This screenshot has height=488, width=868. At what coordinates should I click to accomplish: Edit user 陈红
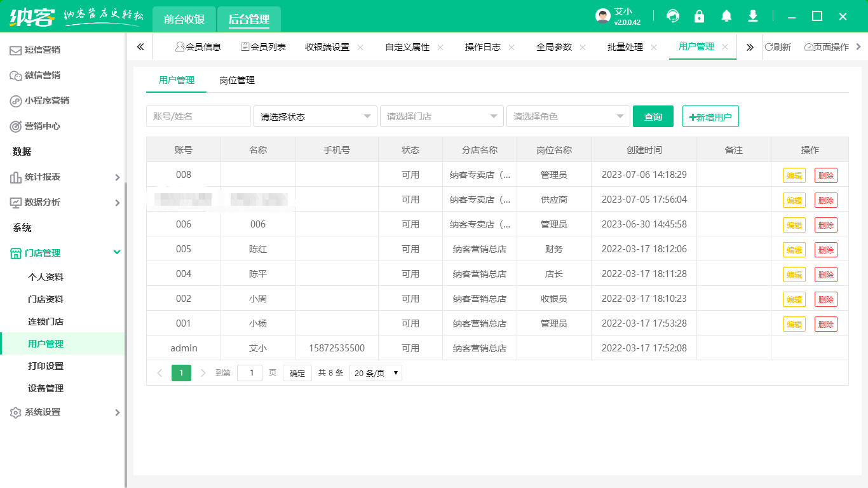tap(794, 250)
